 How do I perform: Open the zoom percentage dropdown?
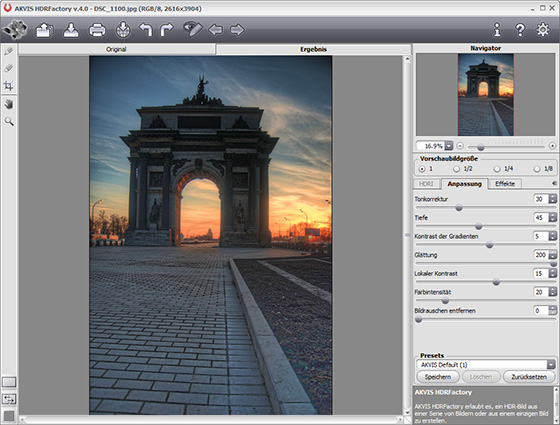tap(449, 146)
